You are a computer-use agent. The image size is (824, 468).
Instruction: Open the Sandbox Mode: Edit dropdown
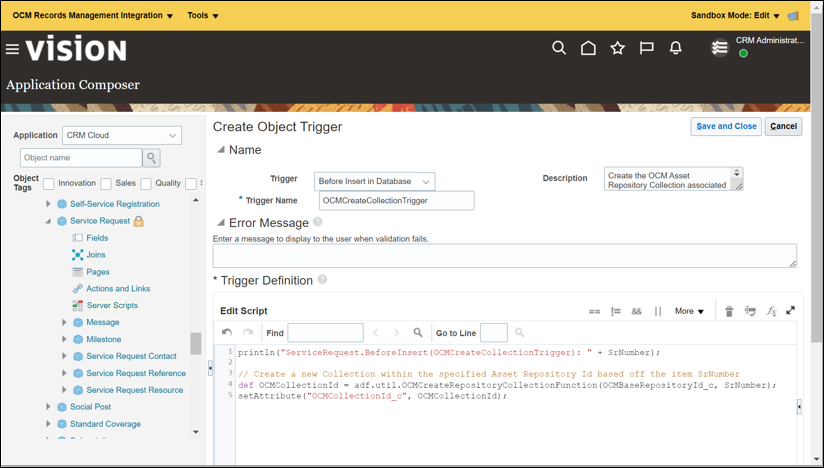coord(735,16)
